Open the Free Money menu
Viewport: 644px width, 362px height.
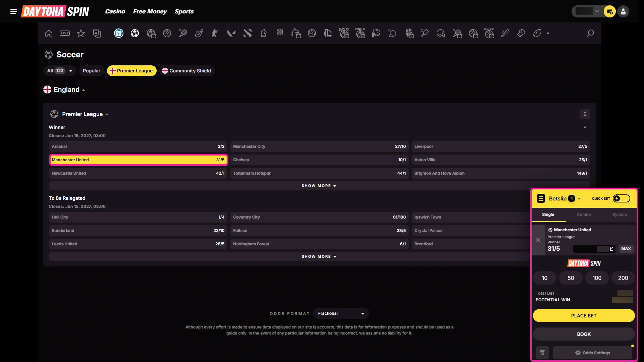click(x=150, y=11)
